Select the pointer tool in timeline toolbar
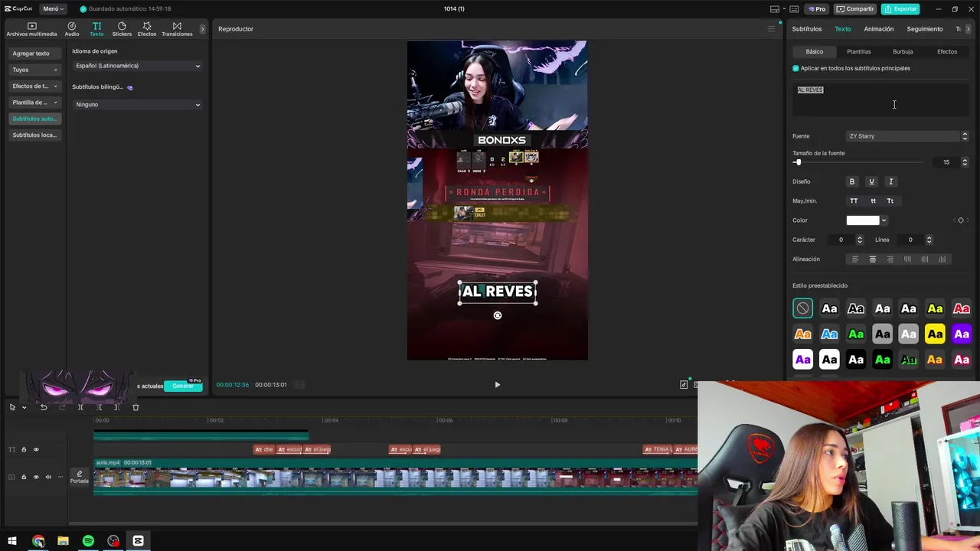This screenshot has height=551, width=980. click(x=12, y=407)
